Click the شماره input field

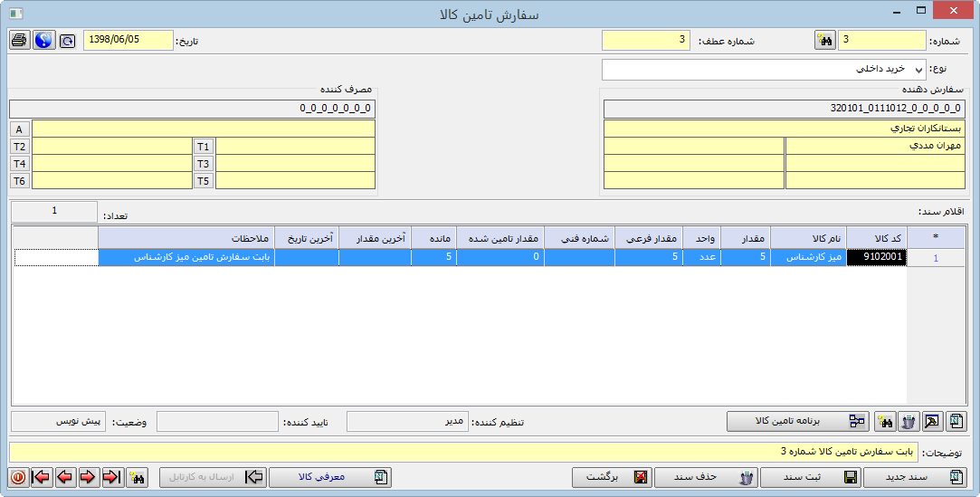[882, 40]
